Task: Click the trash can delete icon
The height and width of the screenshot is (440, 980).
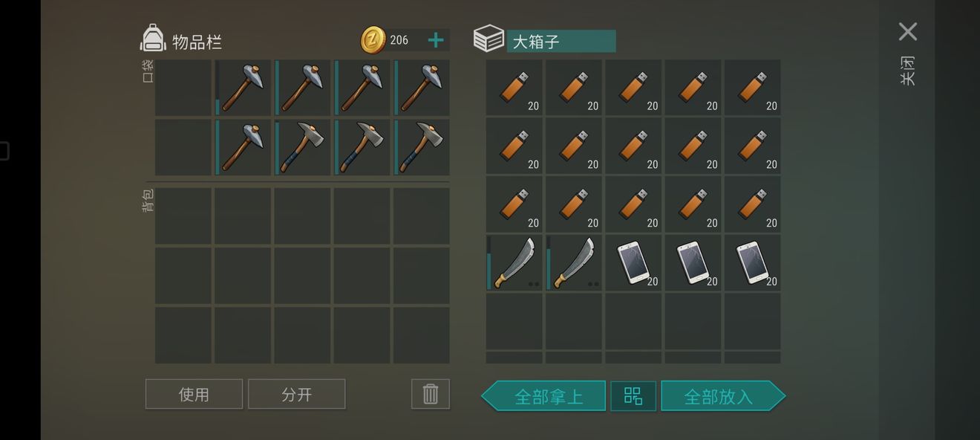Action: tap(431, 394)
